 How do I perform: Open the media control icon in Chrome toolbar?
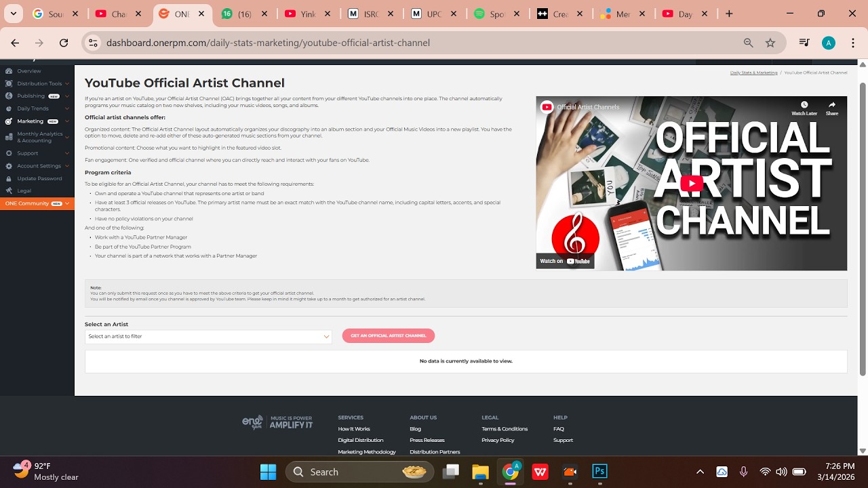(804, 43)
